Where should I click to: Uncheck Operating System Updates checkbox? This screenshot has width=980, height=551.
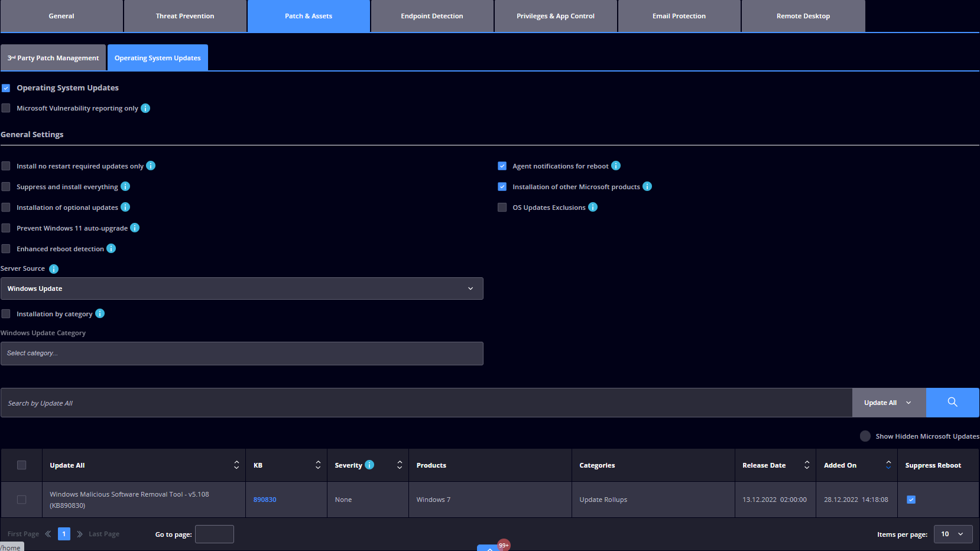coord(6,88)
